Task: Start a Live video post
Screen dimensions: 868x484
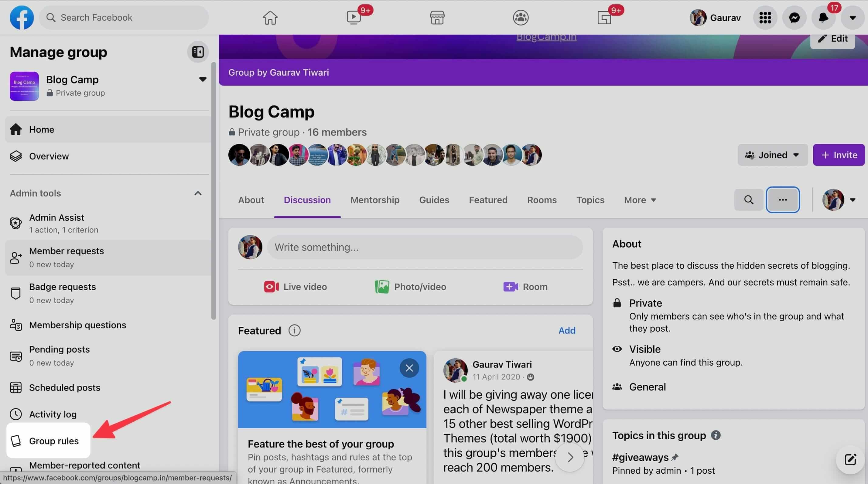Action: pos(295,286)
